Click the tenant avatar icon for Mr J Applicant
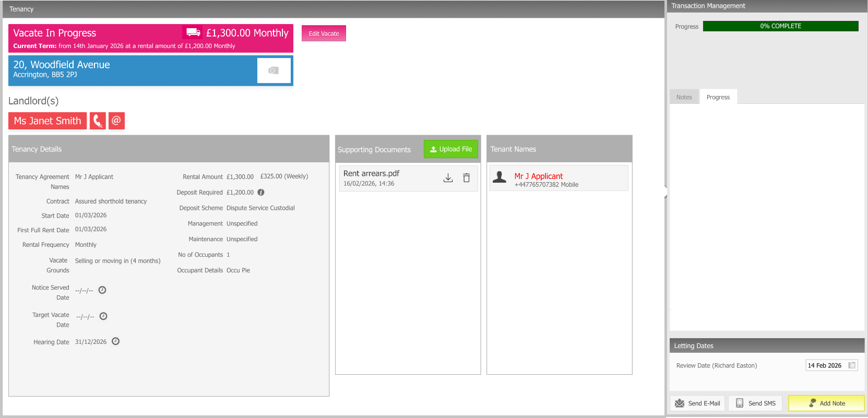This screenshot has height=418, width=868. click(500, 177)
